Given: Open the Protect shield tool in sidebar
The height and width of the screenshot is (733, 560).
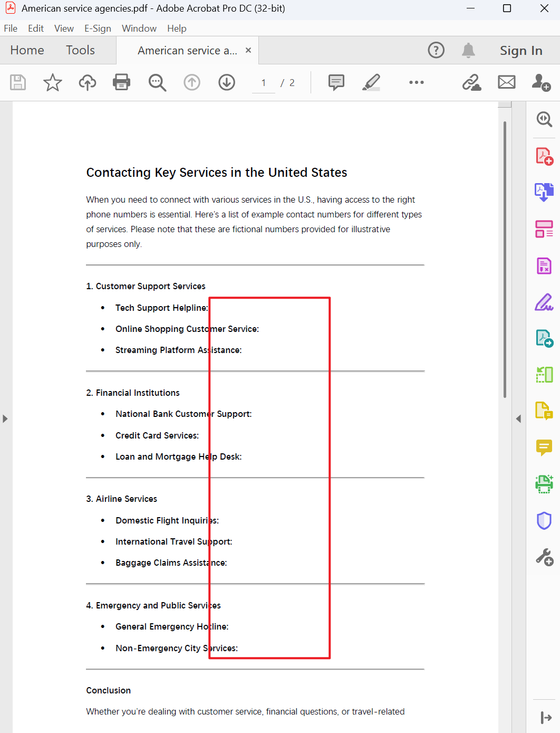Looking at the screenshot, I should click(x=544, y=521).
